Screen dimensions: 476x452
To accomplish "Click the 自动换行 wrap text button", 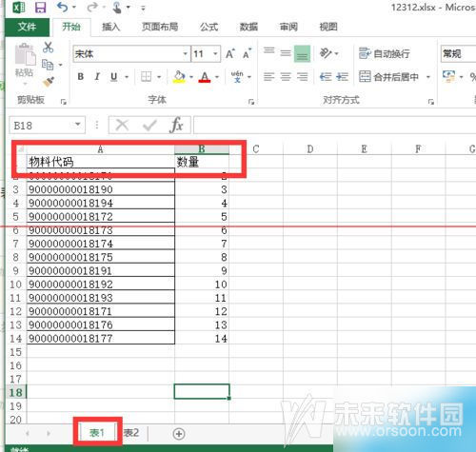I will pos(384,53).
